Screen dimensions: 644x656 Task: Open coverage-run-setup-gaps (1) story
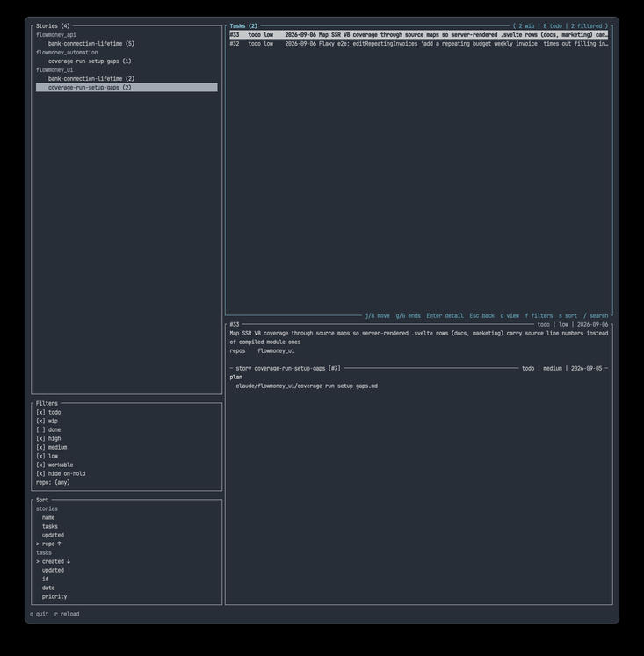90,61
